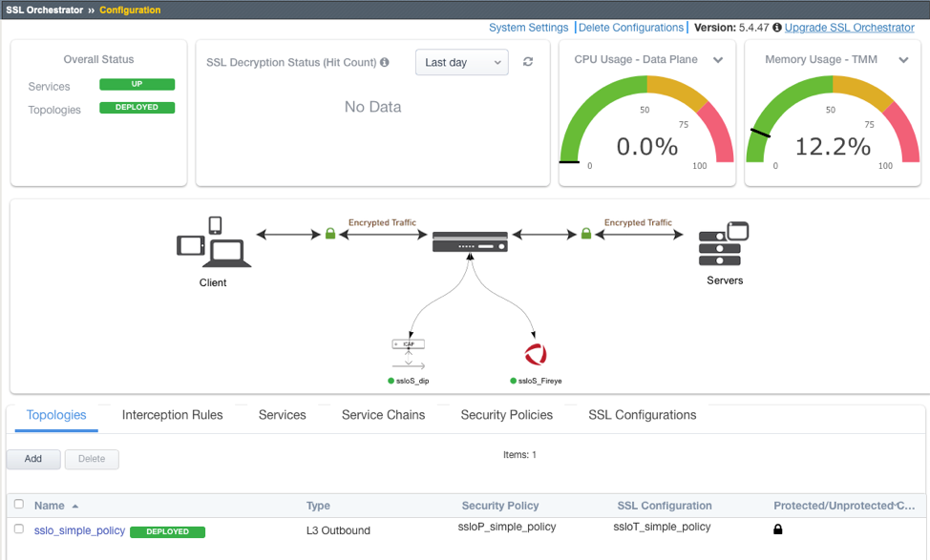
Task: Click the L3 Outbound type cell
Action: 338,530
